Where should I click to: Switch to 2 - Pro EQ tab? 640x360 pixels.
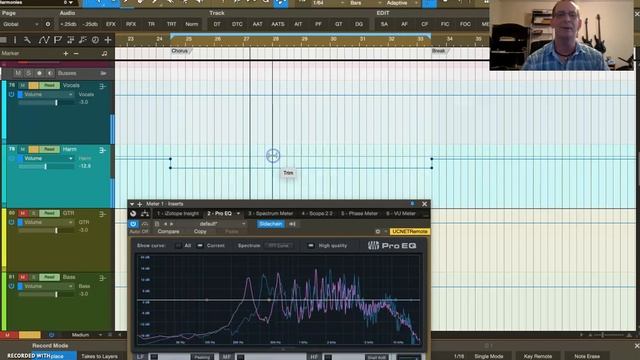coord(223,213)
